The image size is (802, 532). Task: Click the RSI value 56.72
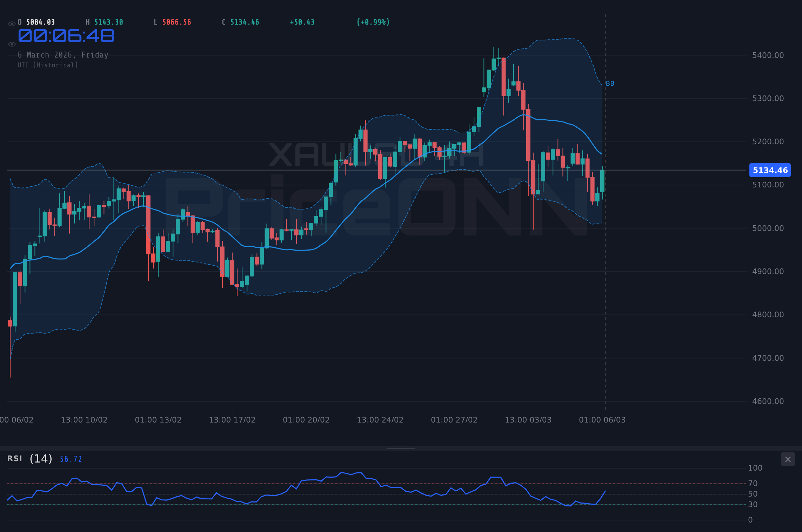point(71,459)
